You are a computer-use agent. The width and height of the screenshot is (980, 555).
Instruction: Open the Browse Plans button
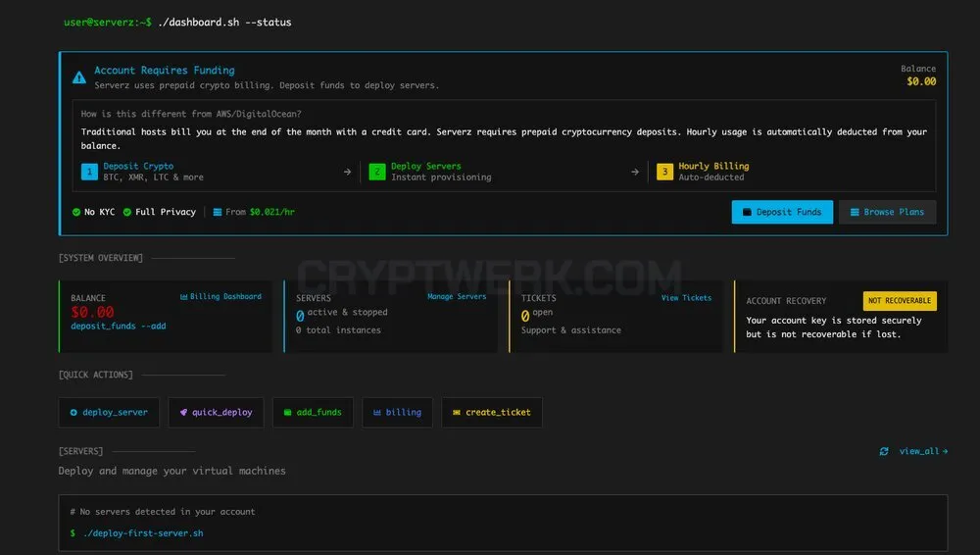(x=887, y=212)
